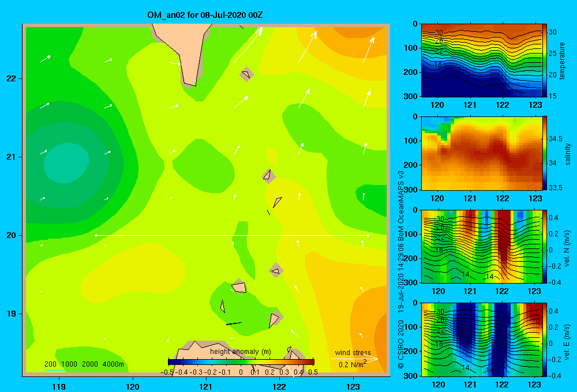577x392 pixels.
Task: Click the white transect line at latitude 20
Action: click(232, 235)
